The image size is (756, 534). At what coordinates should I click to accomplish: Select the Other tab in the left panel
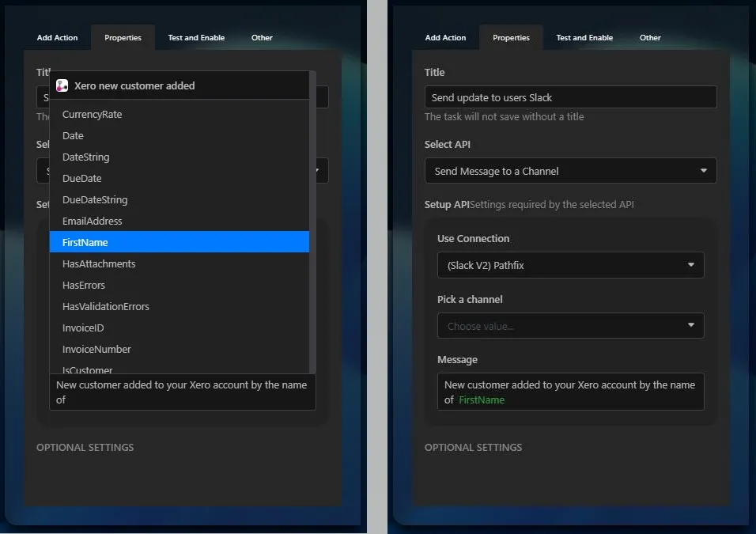click(262, 38)
